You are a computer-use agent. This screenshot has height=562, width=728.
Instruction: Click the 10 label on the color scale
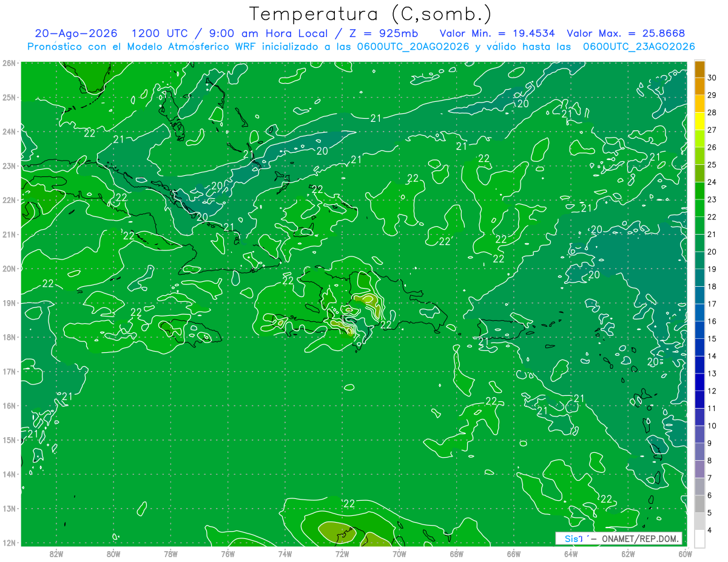pos(712,426)
